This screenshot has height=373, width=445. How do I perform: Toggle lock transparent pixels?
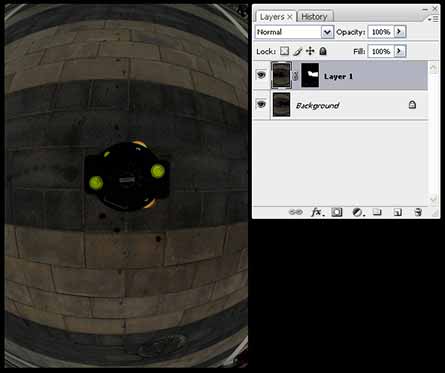tap(284, 51)
